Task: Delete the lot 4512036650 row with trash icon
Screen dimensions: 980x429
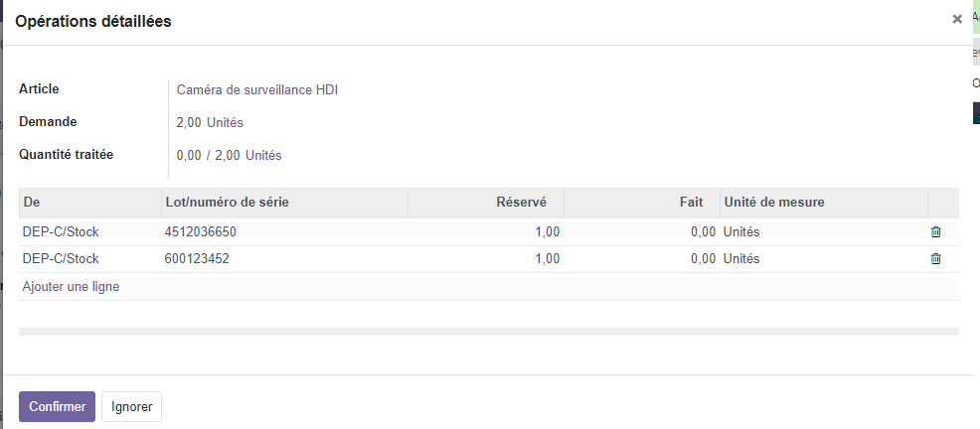Action: (935, 232)
